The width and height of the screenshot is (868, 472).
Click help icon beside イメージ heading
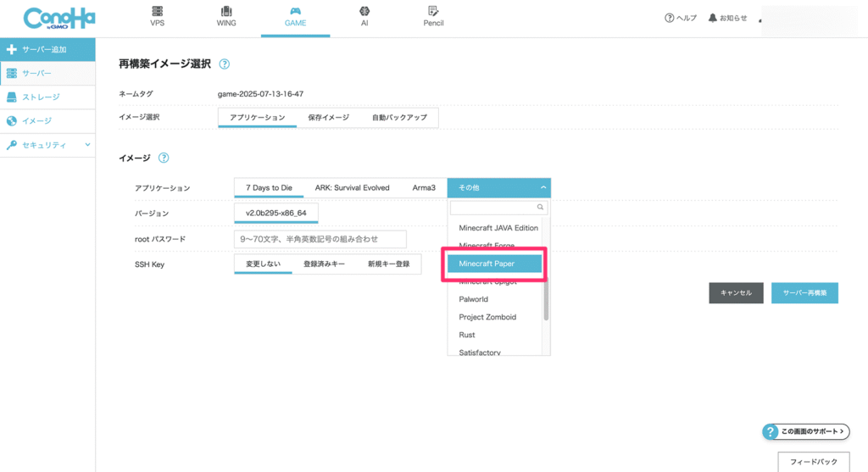[164, 158]
